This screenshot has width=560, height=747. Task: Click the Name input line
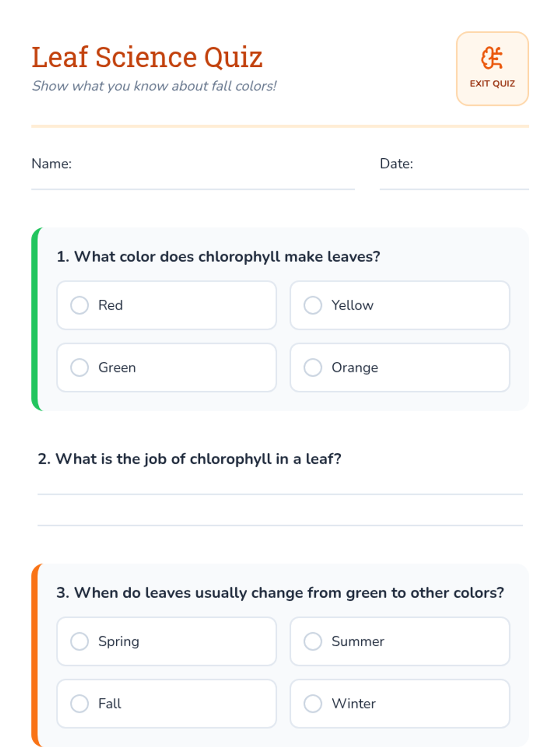(x=193, y=180)
